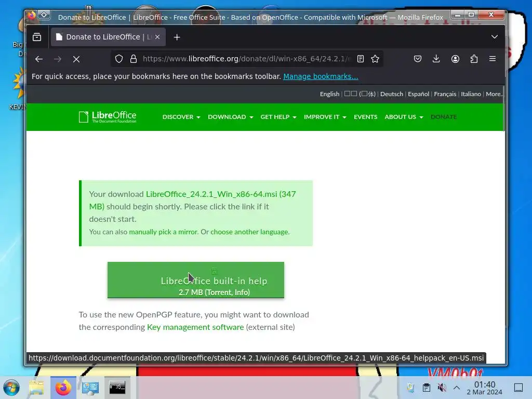Click choose another language link
Viewport: 532px width, 399px height.
249,232
